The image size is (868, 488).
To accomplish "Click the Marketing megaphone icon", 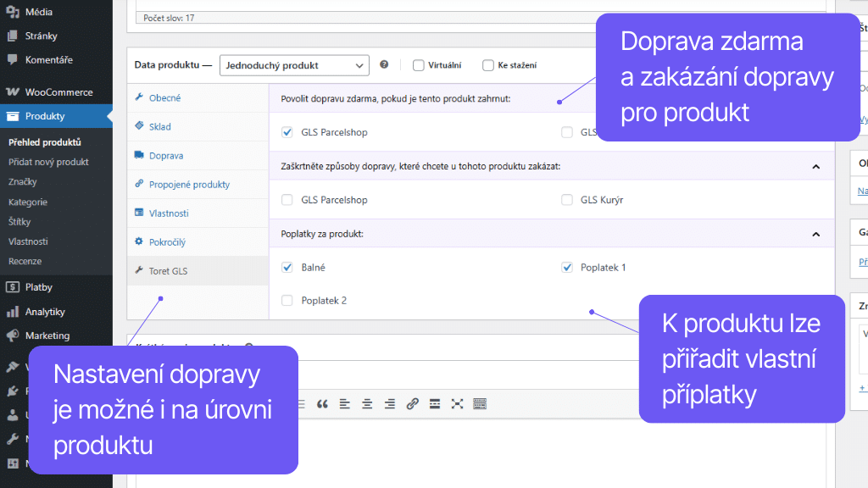I will 14,335.
